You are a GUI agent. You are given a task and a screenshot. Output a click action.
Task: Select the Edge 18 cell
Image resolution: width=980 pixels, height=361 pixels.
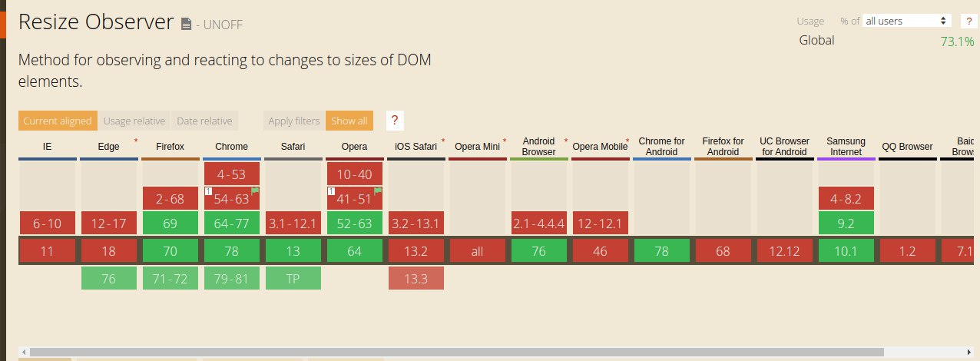tap(109, 250)
